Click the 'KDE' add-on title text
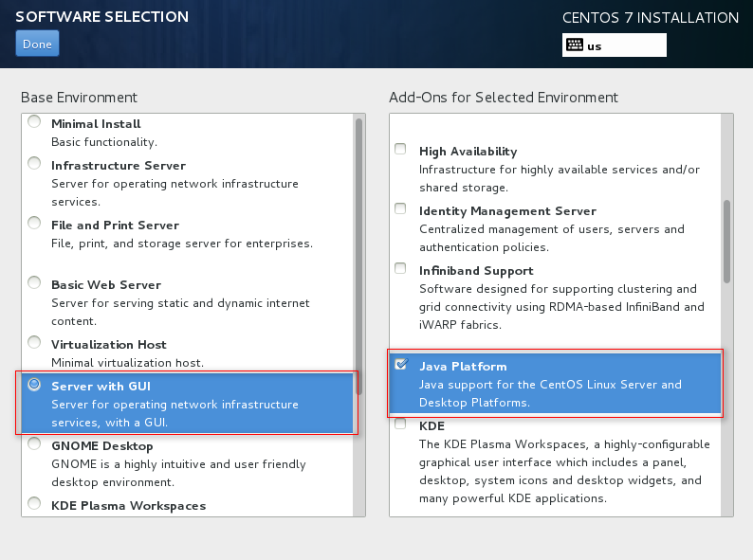Image resolution: width=753 pixels, height=560 pixels. click(x=432, y=426)
